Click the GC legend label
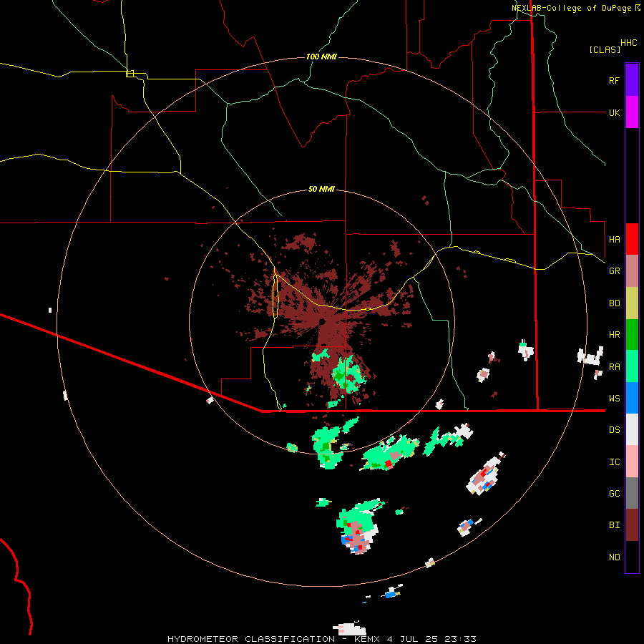Viewport: 644px width, 644px height. (x=614, y=493)
